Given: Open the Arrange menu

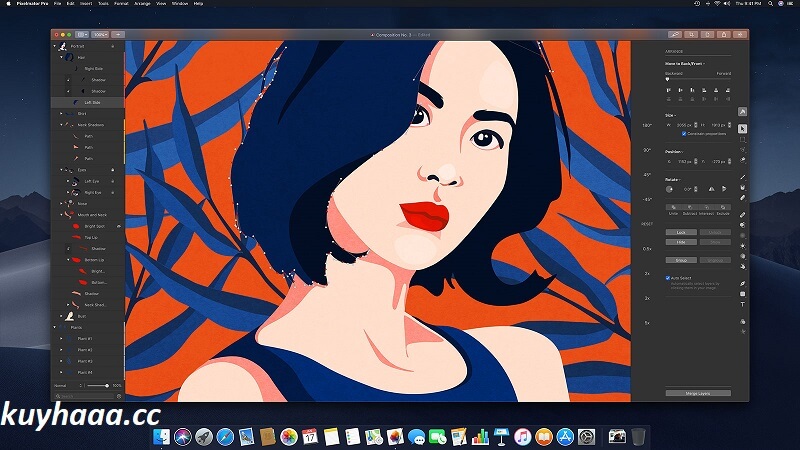Looking at the screenshot, I should [x=142, y=4].
